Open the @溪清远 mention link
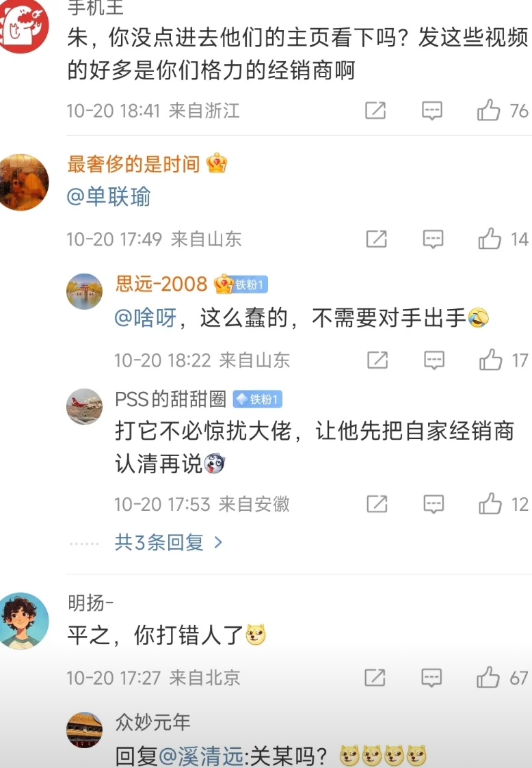 pos(201,756)
